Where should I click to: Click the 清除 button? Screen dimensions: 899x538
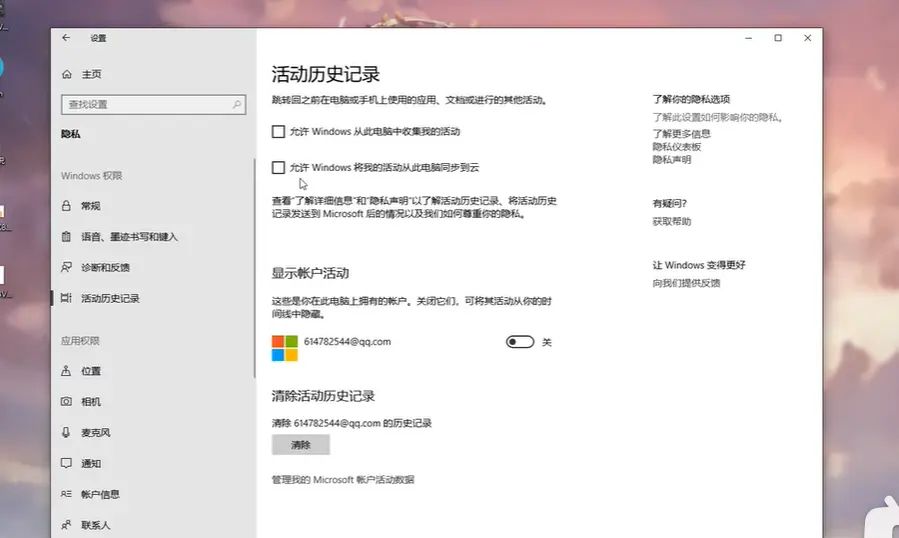pyautogui.click(x=300, y=445)
